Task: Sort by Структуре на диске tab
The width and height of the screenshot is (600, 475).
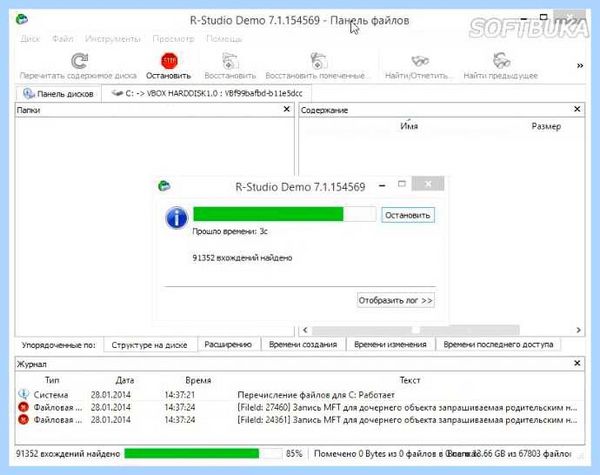Action: click(149, 345)
